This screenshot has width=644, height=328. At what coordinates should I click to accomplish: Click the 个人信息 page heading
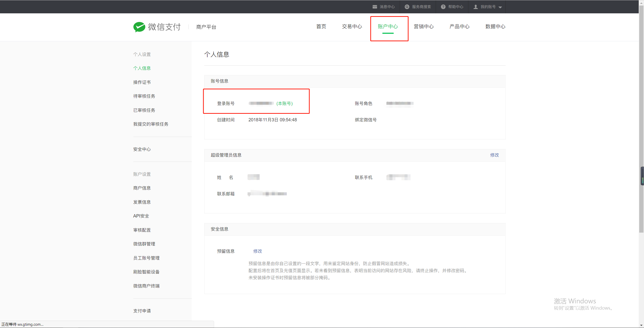click(x=217, y=54)
